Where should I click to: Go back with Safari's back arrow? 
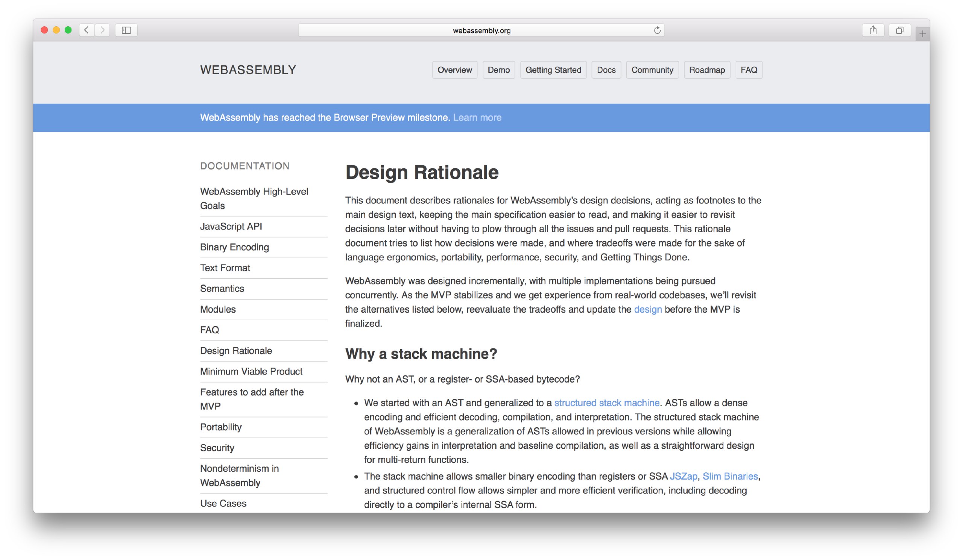tap(87, 30)
